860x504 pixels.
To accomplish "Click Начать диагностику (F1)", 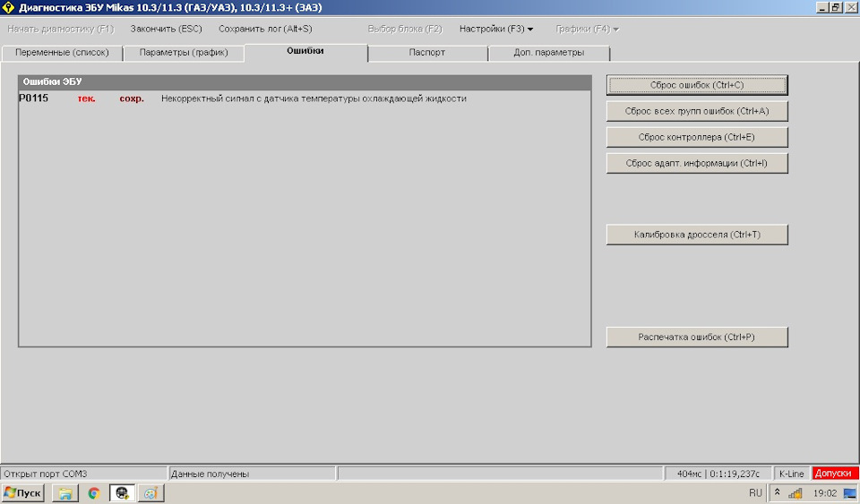I will point(60,29).
